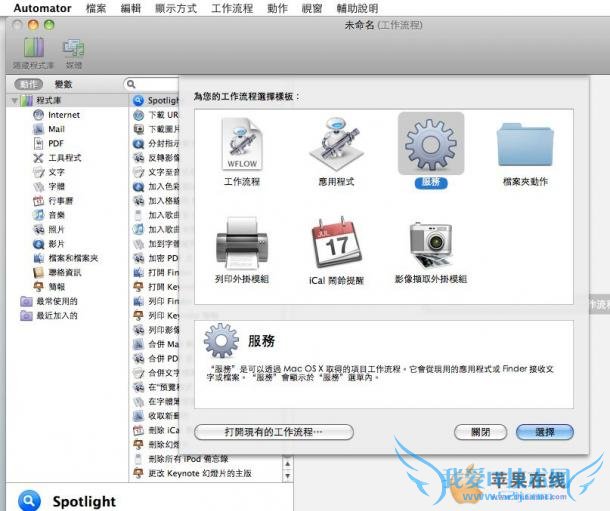Select 刪除所有 iPod 備忘錄 action
610x511 pixels.
coord(181,459)
